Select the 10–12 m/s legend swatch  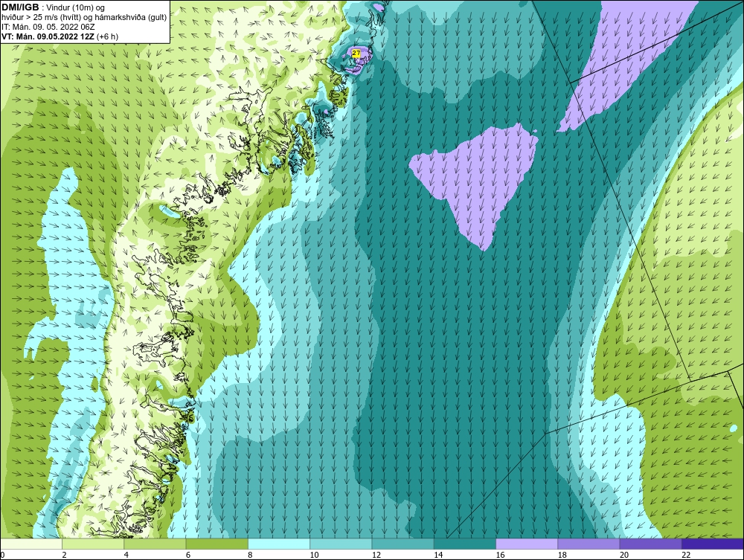tap(341, 544)
